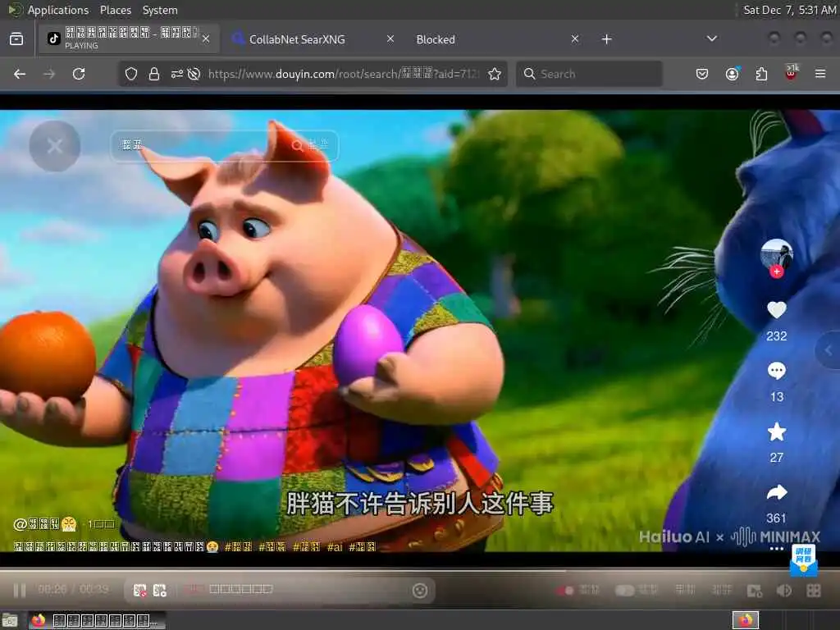Close the fullscreen video overlay
The image size is (840, 630).
[55, 146]
